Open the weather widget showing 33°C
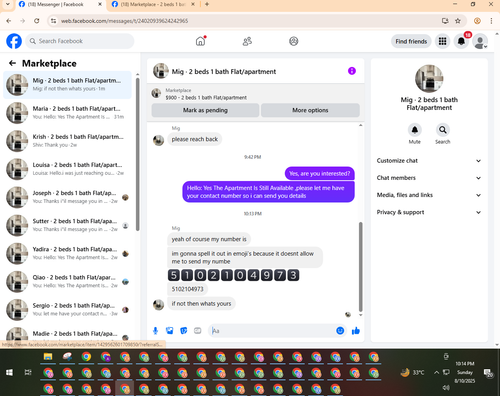Image resolution: width=500 pixels, height=396 pixels. point(412,372)
